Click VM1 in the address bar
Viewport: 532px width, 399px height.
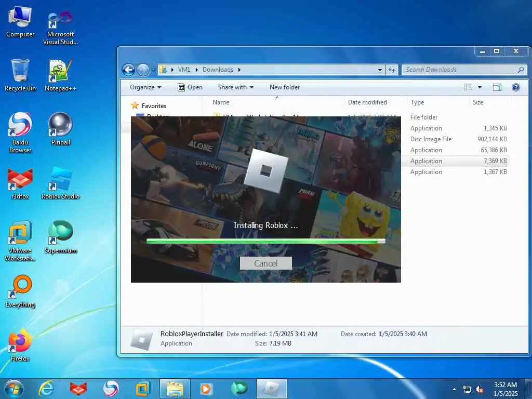[184, 70]
